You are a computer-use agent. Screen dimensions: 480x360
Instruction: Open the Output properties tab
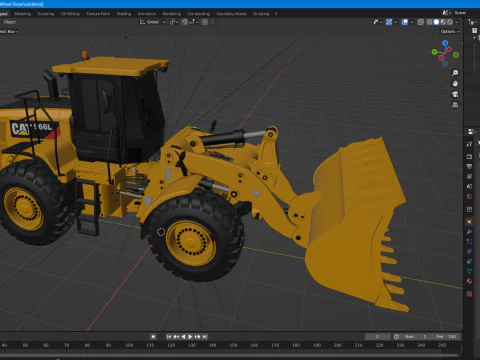click(x=469, y=166)
